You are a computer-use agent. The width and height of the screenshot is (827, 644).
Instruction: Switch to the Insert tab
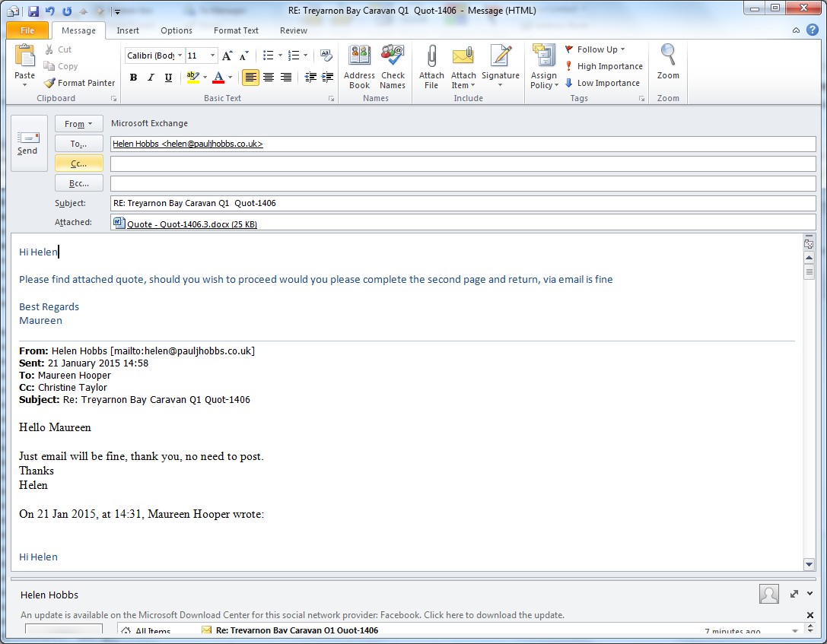coord(128,30)
